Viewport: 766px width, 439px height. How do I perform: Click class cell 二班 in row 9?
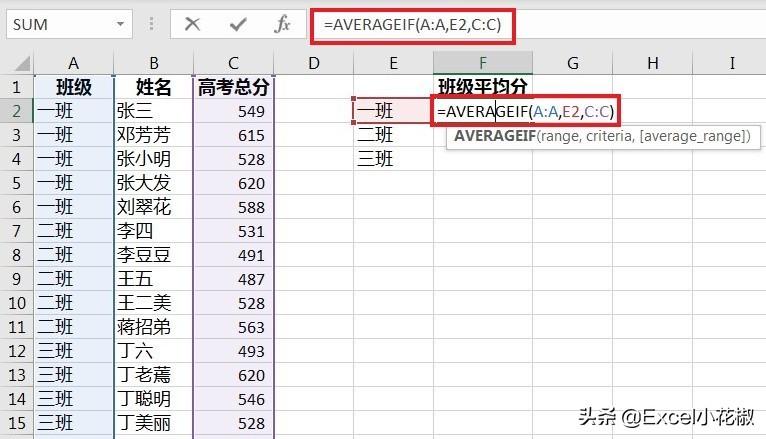click(x=74, y=279)
